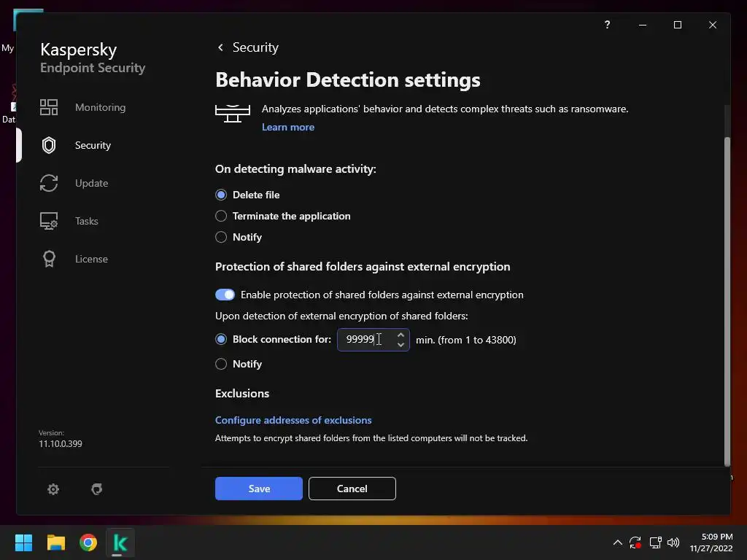Image resolution: width=747 pixels, height=560 pixels.
Task: Click the Behavior Detection monitor icon
Action: point(233,113)
